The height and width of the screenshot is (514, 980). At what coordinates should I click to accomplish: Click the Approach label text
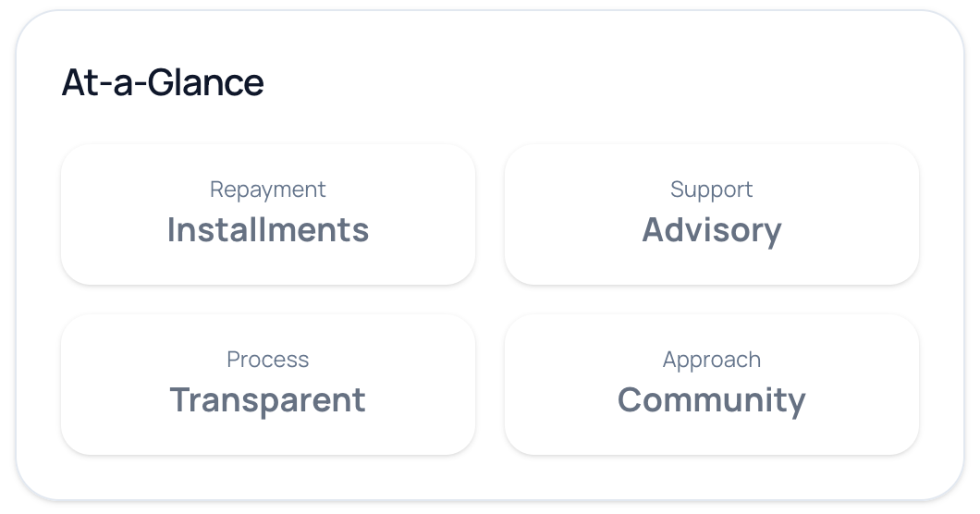click(x=712, y=360)
